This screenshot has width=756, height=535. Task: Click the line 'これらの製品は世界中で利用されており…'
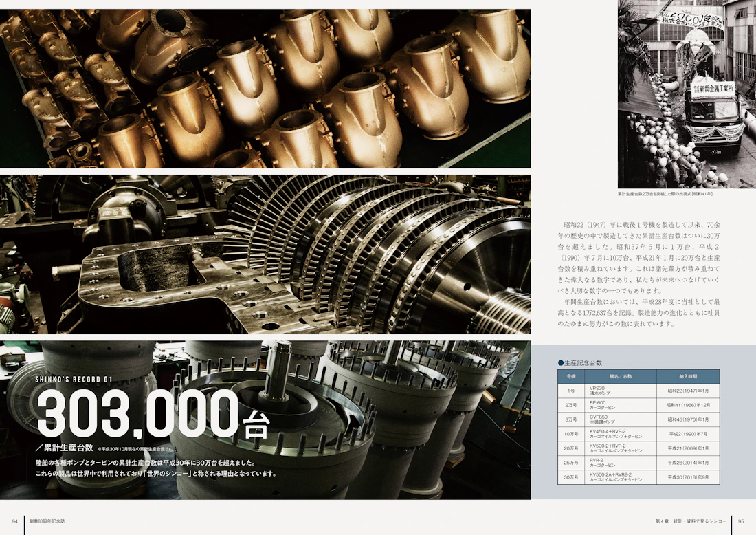[x=156, y=474]
